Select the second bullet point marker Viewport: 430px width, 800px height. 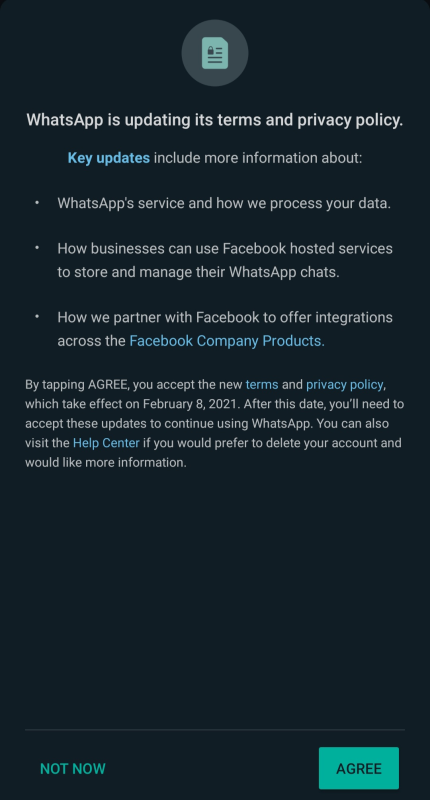coord(37,248)
